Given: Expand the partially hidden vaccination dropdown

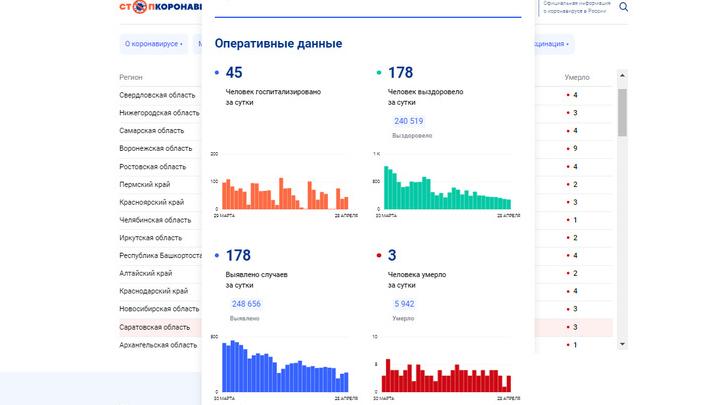Looking at the screenshot, I should [548, 44].
